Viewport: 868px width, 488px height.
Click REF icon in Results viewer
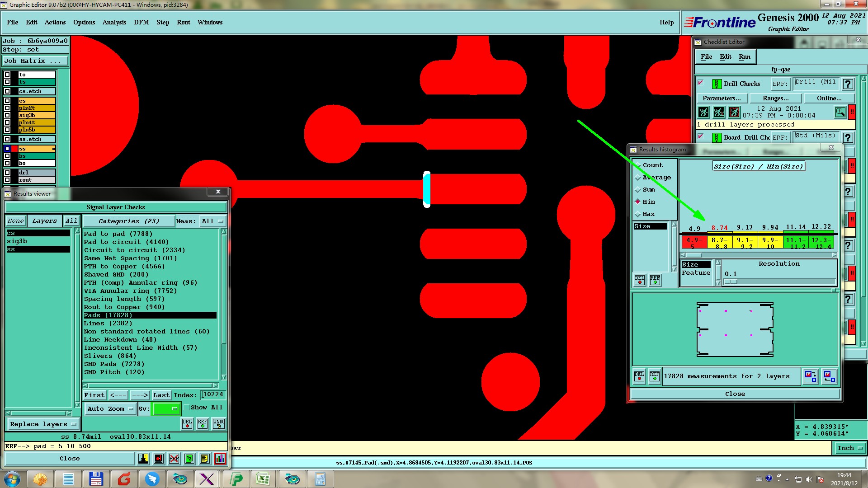coord(203,423)
